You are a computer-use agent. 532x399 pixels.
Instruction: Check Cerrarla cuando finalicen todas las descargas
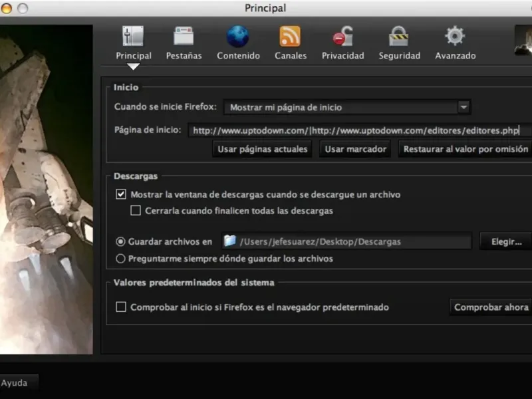click(136, 211)
